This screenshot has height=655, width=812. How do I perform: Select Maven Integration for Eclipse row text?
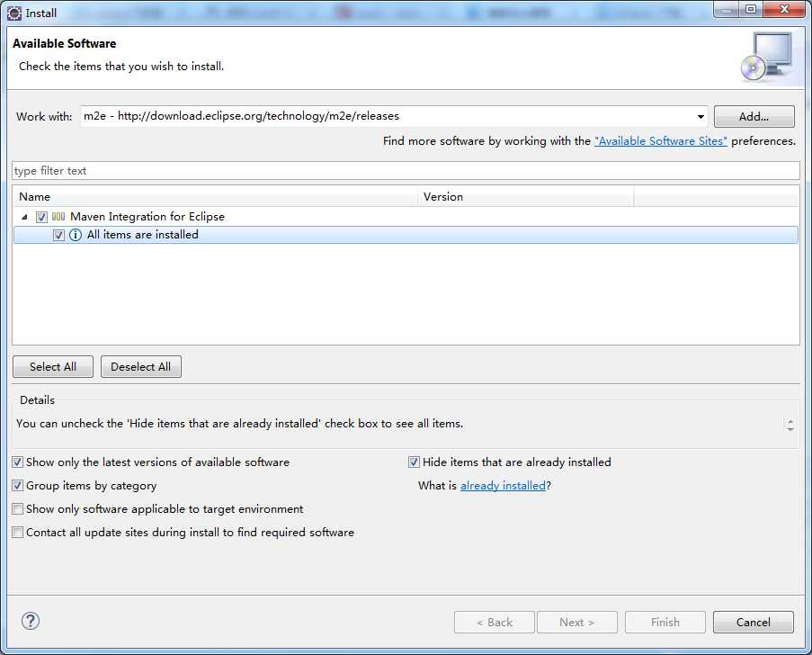pyautogui.click(x=147, y=217)
